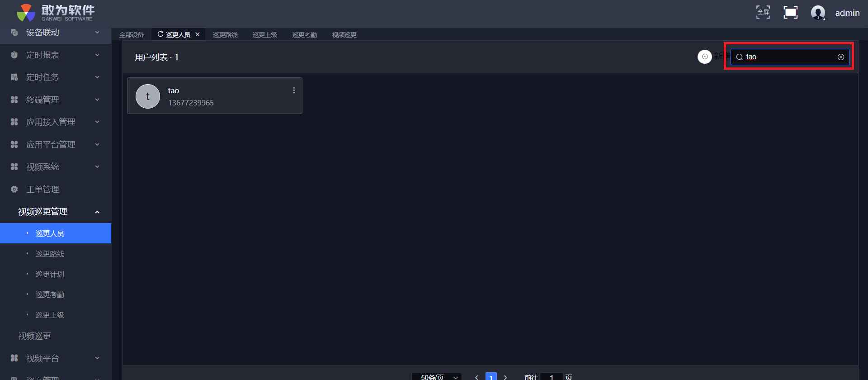Click the 用户列表 · 1 heading

tap(156, 57)
